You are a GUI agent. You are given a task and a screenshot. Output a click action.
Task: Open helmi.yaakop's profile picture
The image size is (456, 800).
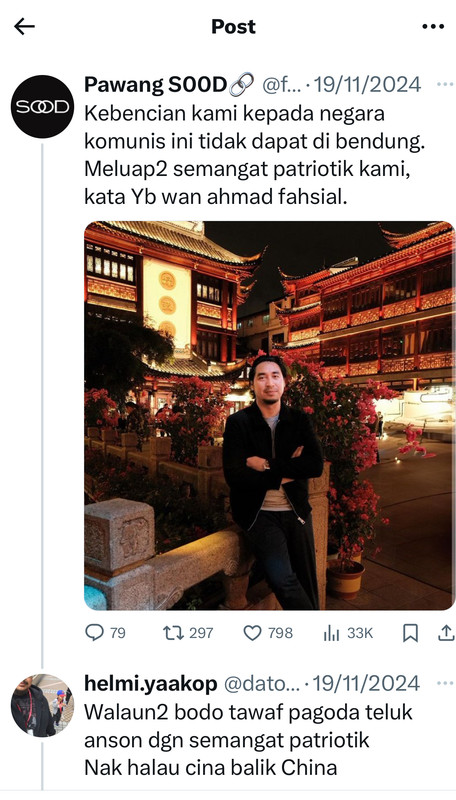(42, 705)
